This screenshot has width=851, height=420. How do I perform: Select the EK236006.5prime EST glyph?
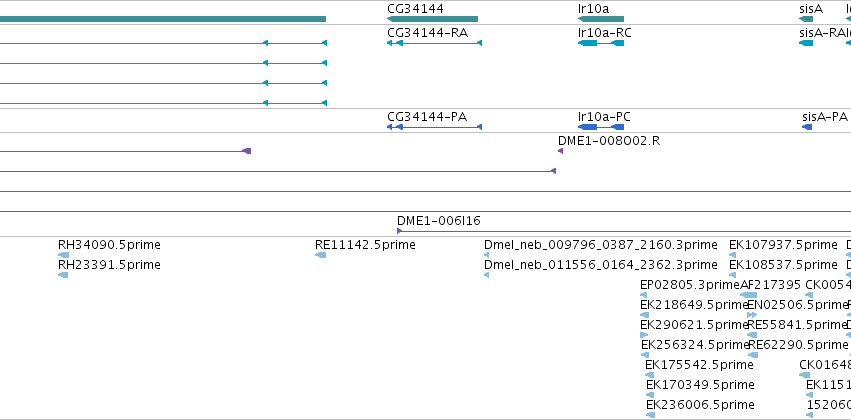click(x=650, y=416)
